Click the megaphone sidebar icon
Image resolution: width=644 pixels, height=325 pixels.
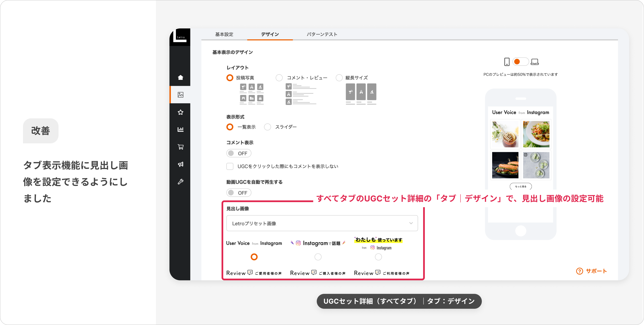coord(180,164)
